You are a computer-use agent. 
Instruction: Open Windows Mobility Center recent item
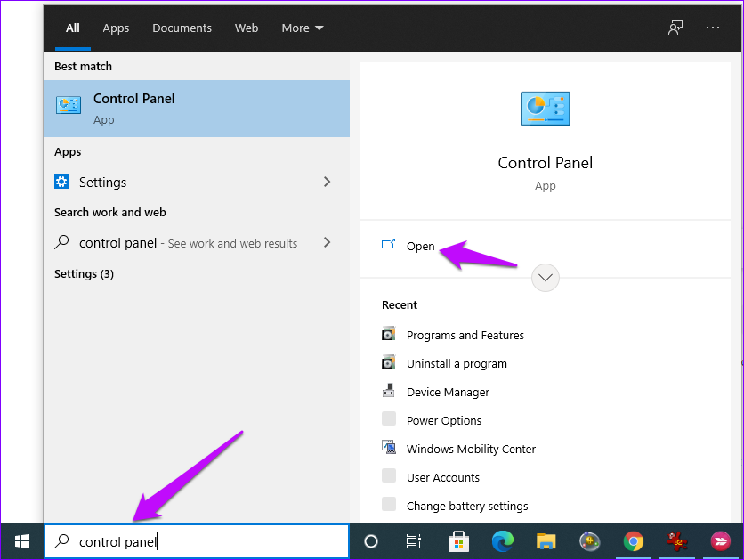click(x=471, y=449)
